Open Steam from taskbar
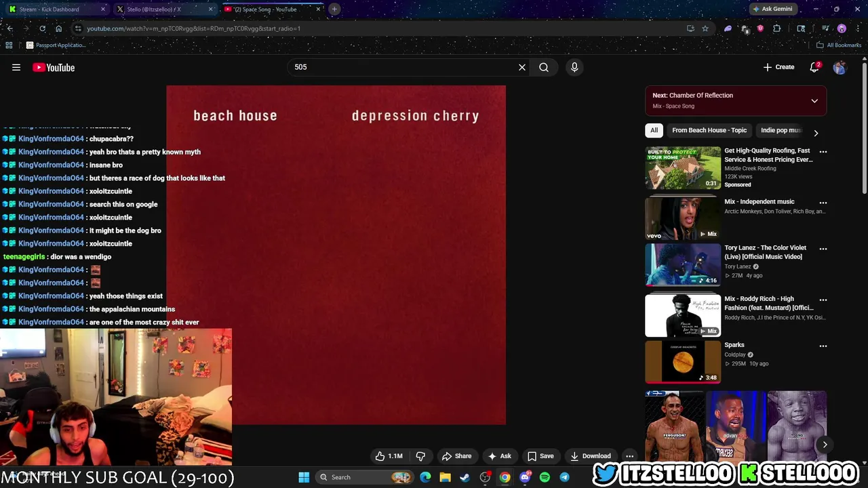Image resolution: width=868 pixels, height=488 pixels. click(x=465, y=477)
